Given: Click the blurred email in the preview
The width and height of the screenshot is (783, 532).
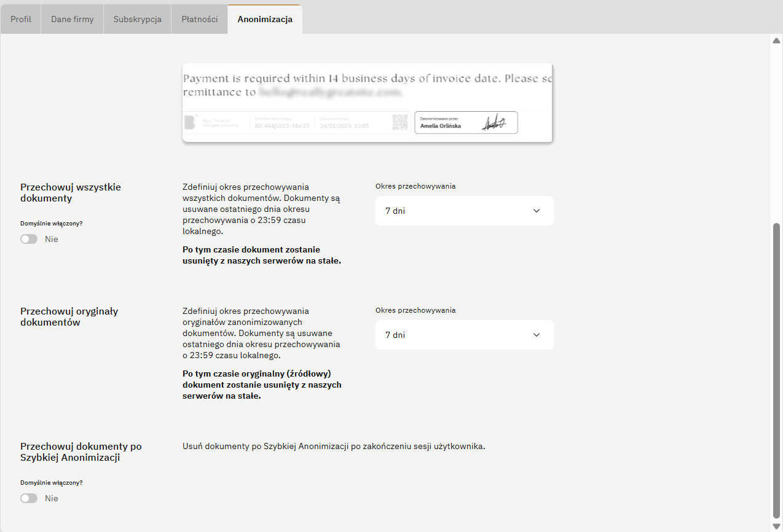Looking at the screenshot, I should 330,93.
